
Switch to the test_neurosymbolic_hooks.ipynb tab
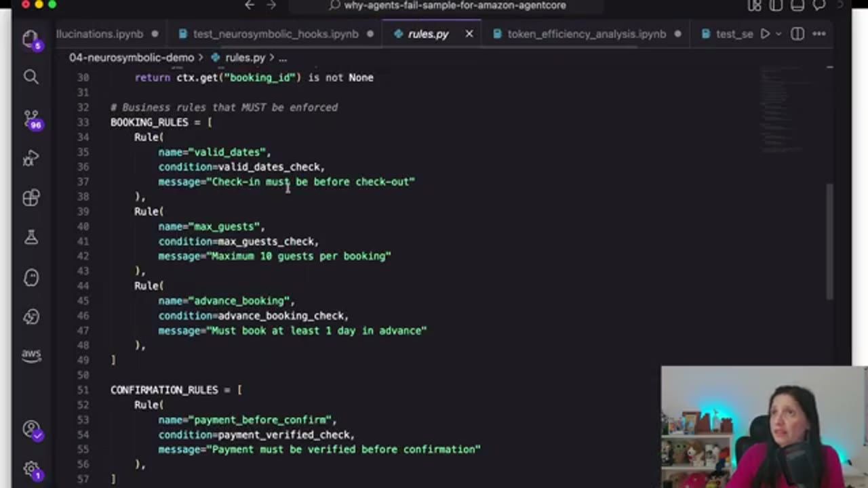pos(276,34)
